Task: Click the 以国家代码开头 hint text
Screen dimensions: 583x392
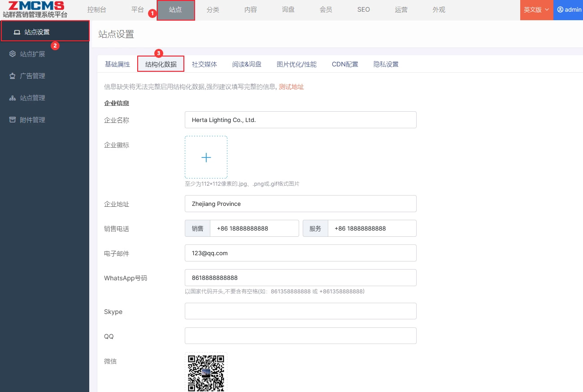Action: [275, 292]
